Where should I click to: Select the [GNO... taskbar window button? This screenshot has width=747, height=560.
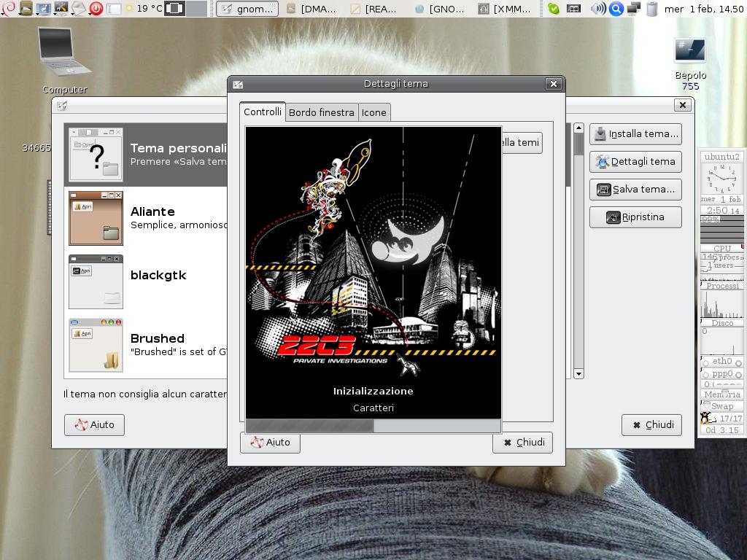tap(438, 9)
